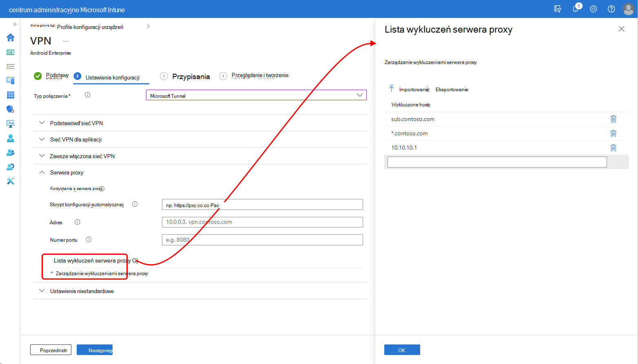Open Profile konfiguracji urządzeń breadcrumb
This screenshot has height=364, width=638.
[x=90, y=27]
